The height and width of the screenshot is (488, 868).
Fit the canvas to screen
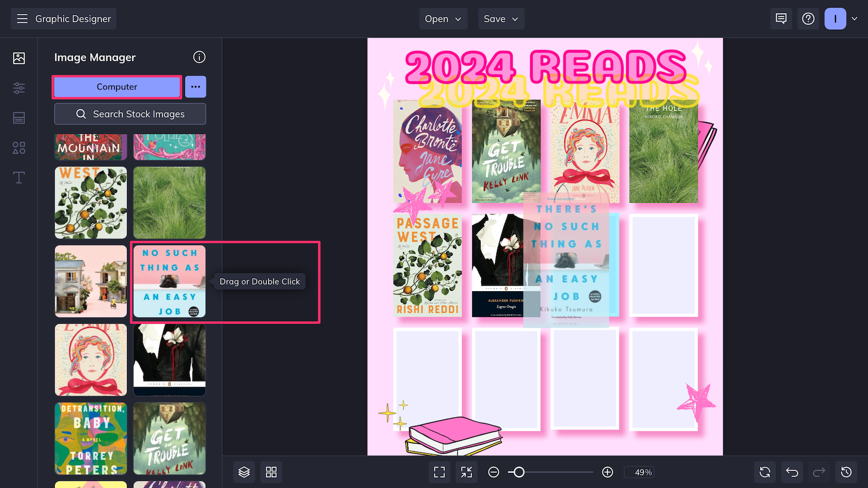(x=466, y=472)
